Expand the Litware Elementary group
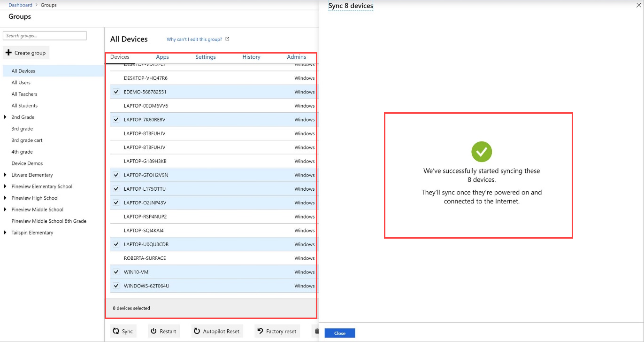 (x=5, y=175)
